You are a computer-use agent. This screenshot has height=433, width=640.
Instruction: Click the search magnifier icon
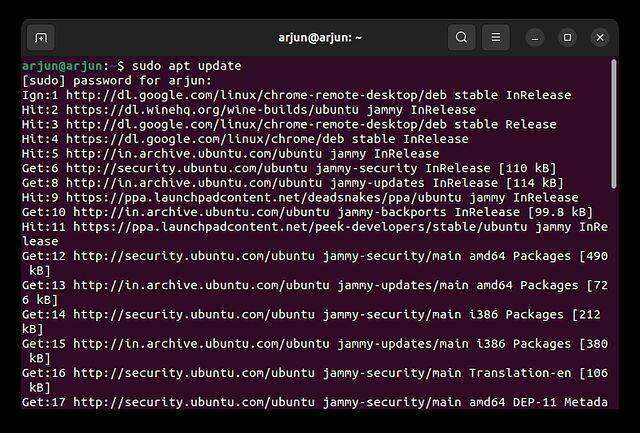461,38
